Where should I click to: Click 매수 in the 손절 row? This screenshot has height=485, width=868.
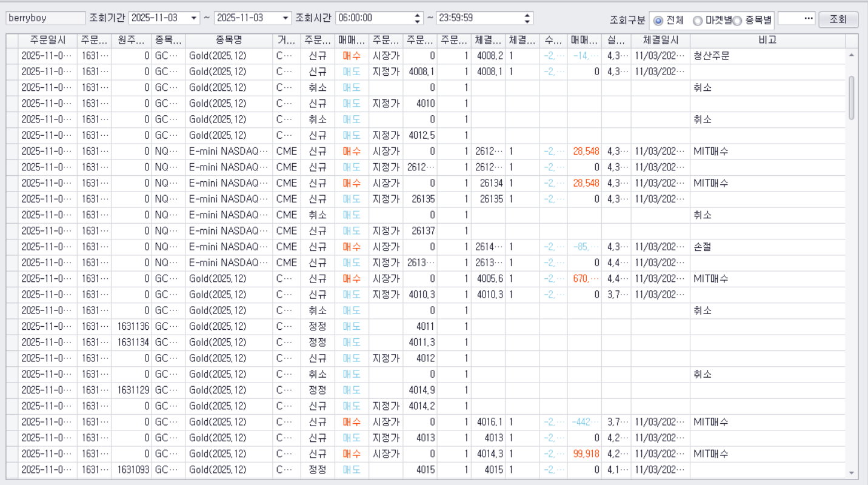[x=352, y=247]
